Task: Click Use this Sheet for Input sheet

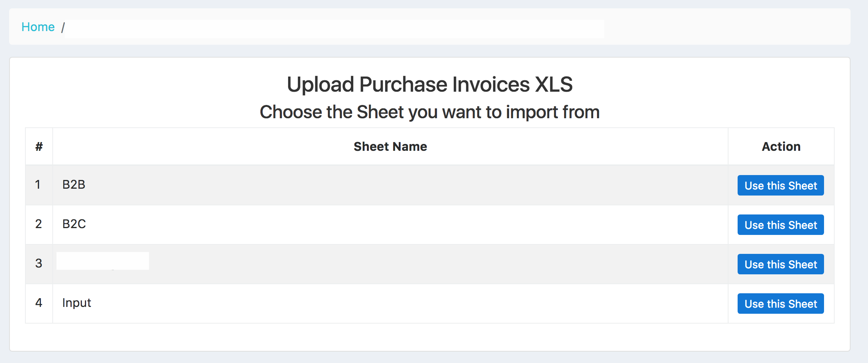Action: click(x=780, y=303)
